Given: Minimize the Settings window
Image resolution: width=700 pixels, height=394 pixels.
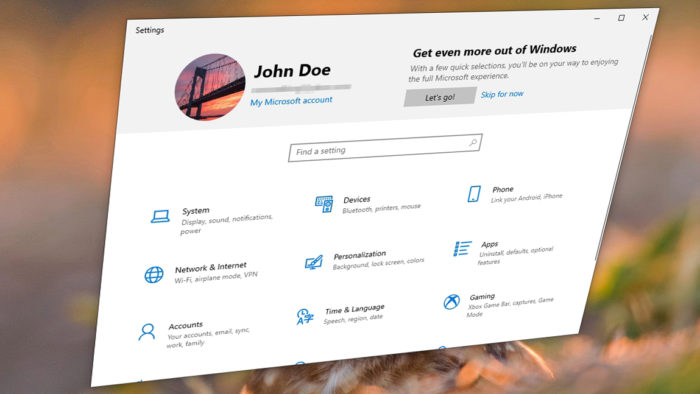Looking at the screenshot, I should coord(597,19).
